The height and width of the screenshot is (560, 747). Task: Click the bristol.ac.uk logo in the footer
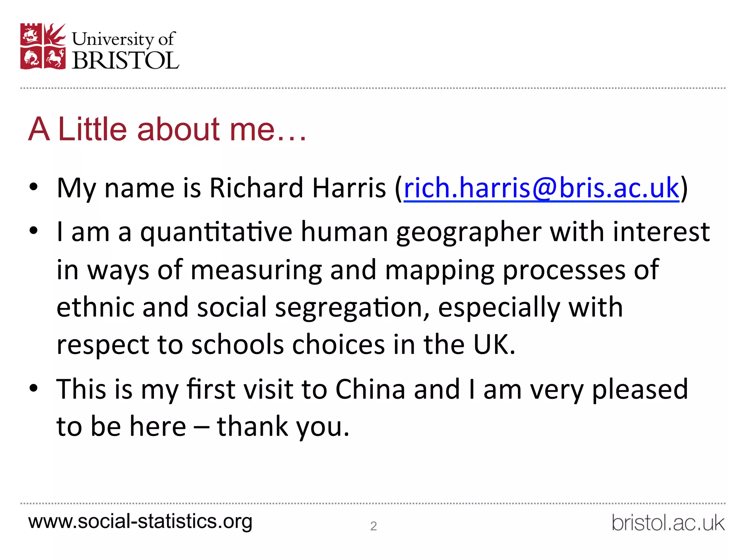668,523
